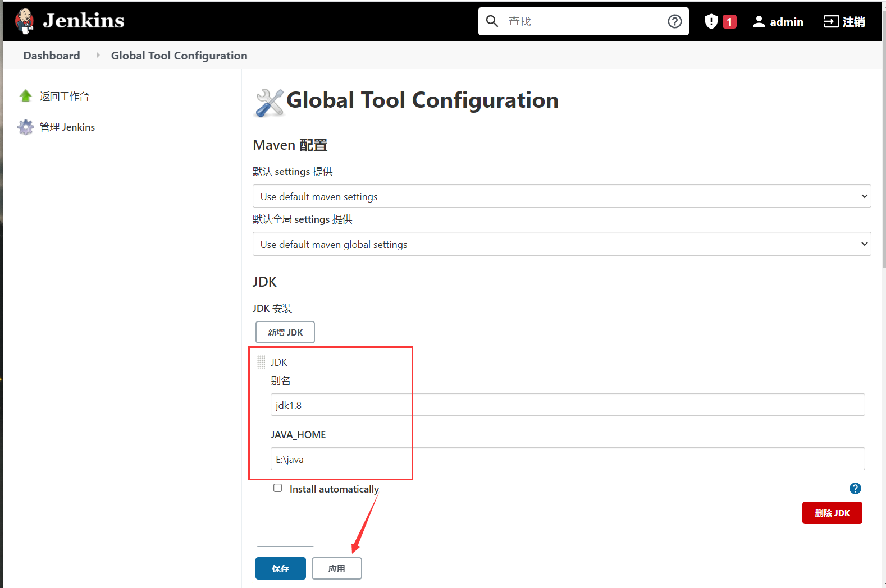This screenshot has height=588, width=886.
Task: Click the red notification badge showing 1
Action: click(x=729, y=21)
